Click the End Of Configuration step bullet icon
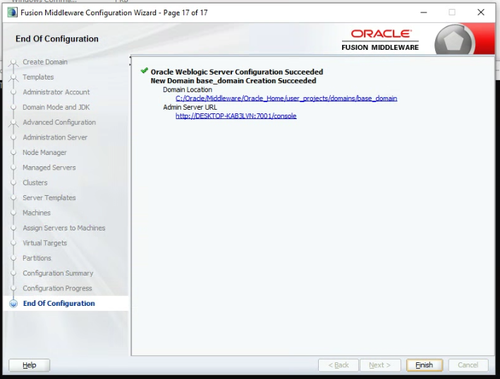The image size is (500, 379). 13,304
